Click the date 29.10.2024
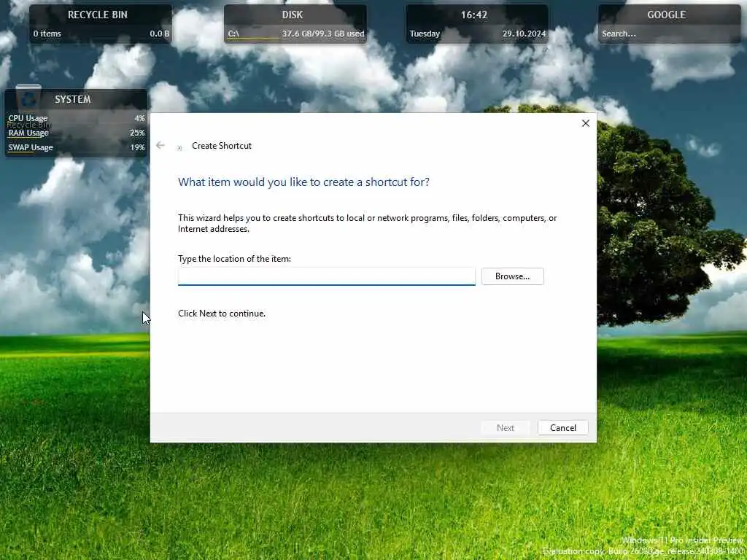Screen dimensions: 747x560 (x=524, y=34)
